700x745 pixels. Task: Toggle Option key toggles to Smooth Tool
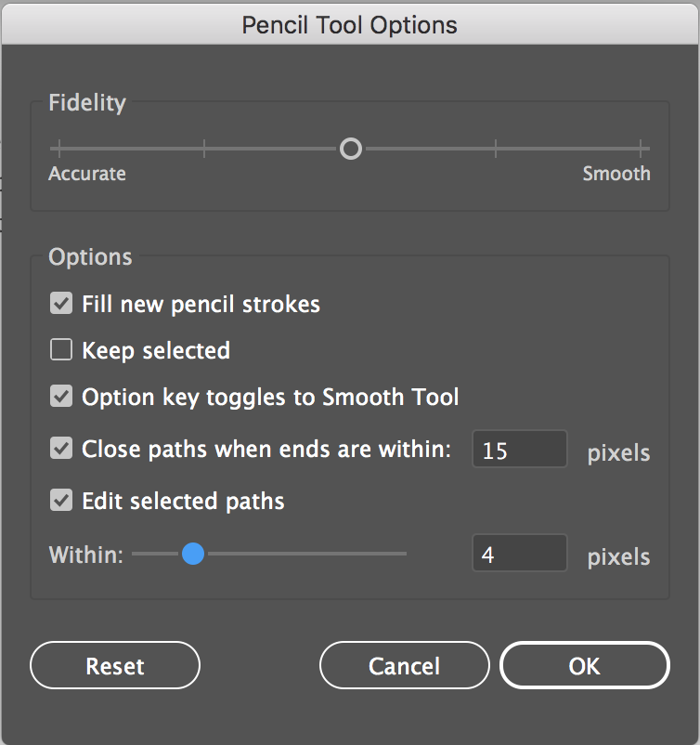coord(61,397)
